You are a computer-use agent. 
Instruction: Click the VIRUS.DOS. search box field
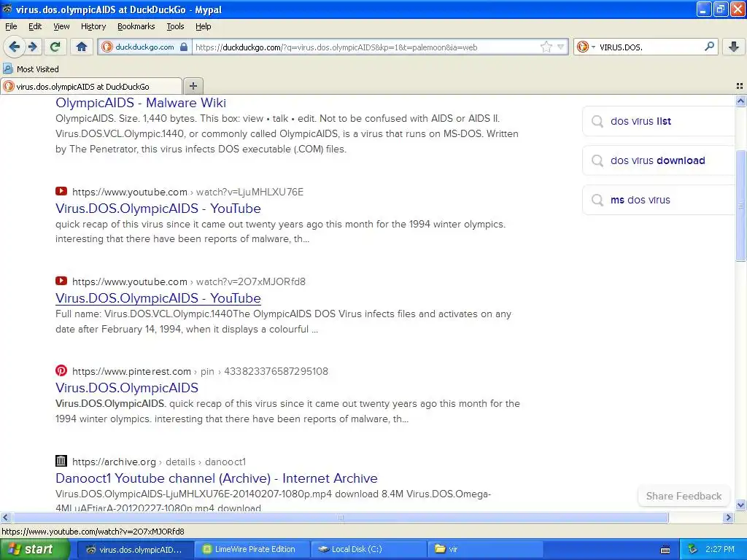(650, 47)
